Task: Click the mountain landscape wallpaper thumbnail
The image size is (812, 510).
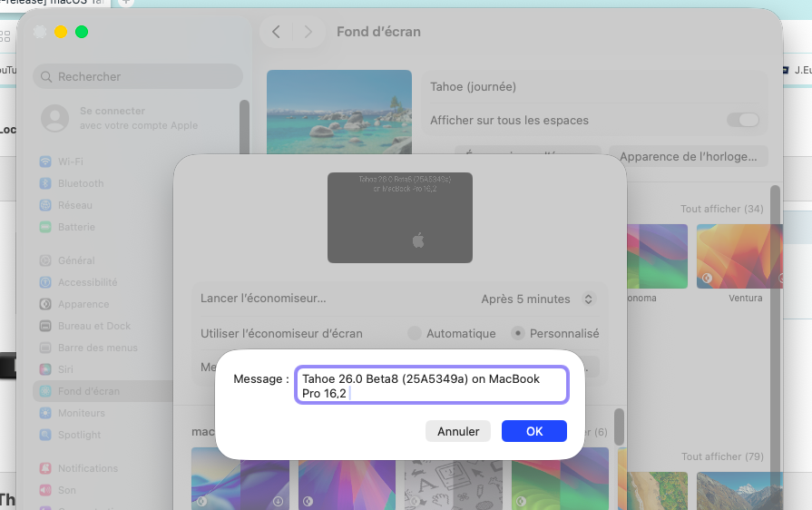Action: tap(739, 491)
